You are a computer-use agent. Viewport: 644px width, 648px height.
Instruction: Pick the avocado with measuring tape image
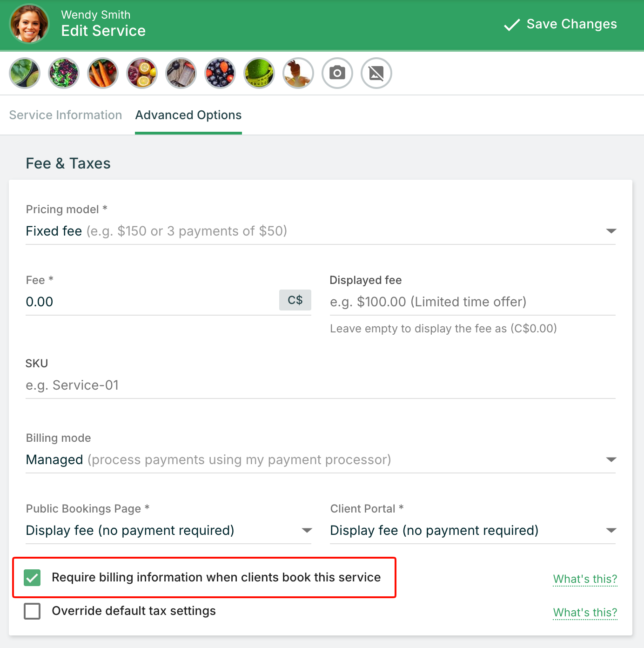[259, 73]
